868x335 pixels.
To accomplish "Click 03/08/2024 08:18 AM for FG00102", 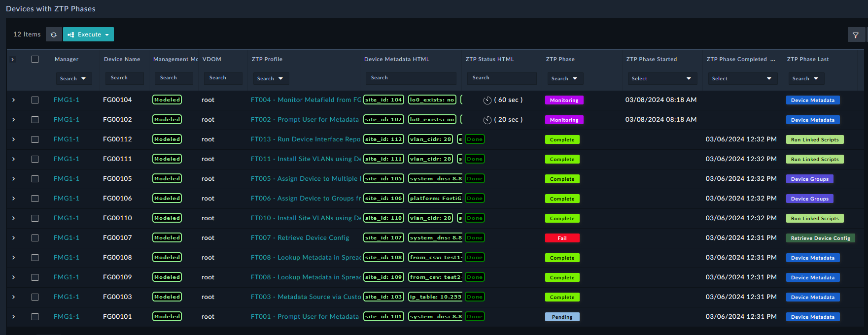I will click(x=661, y=120).
